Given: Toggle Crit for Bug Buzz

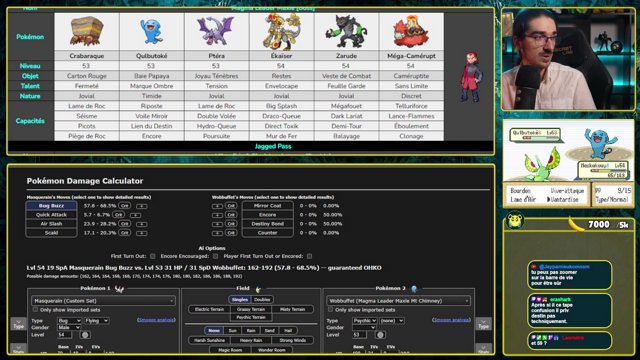Looking at the screenshot, I should pyautogui.click(x=124, y=206).
